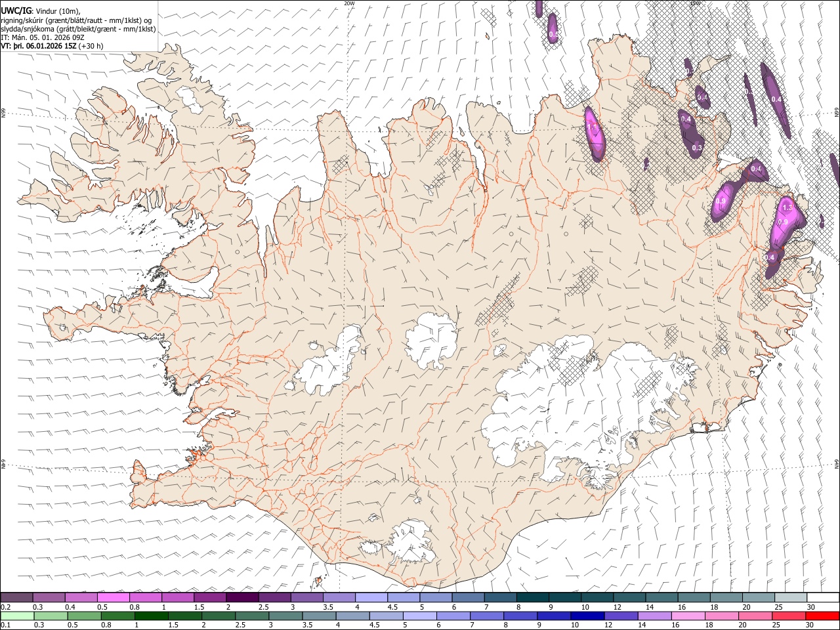The height and width of the screenshot is (630, 840).
Task: Pick the lower scale swatch between 0.3 and 0.5
Action: [x=51, y=616]
